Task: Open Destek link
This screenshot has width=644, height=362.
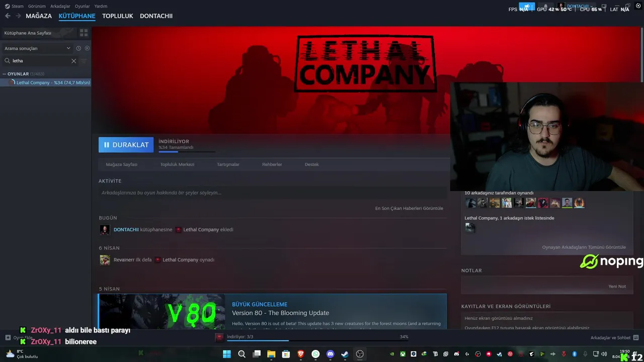Action: point(311,164)
